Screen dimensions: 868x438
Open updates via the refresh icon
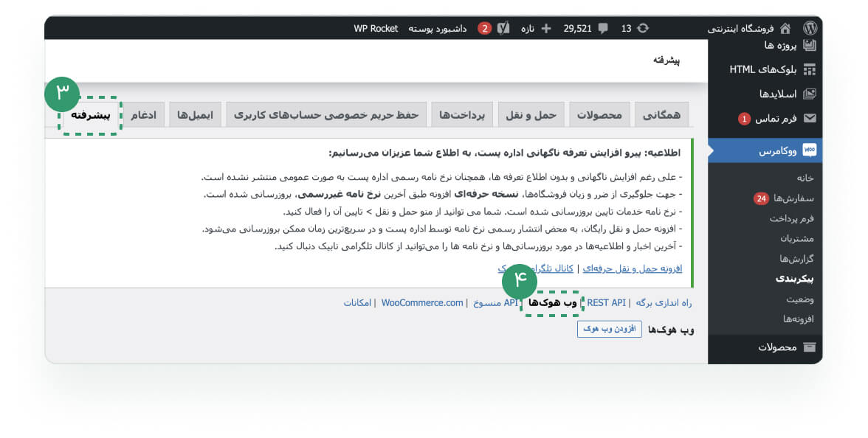pyautogui.click(x=643, y=28)
